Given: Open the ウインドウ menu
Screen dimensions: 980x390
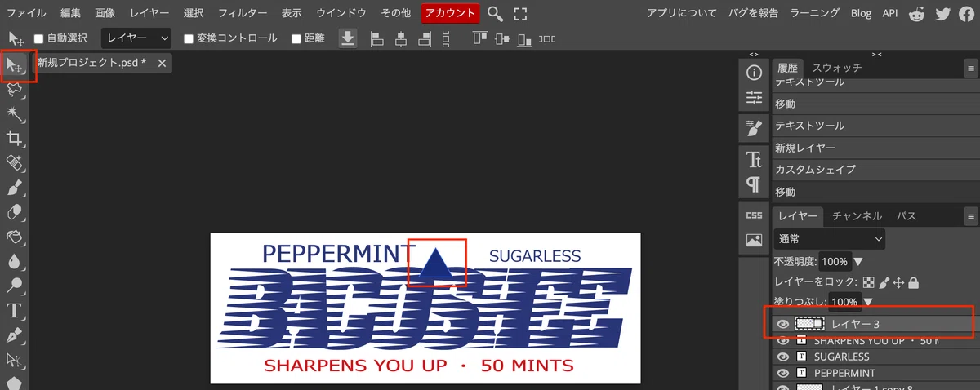Looking at the screenshot, I should point(341,13).
